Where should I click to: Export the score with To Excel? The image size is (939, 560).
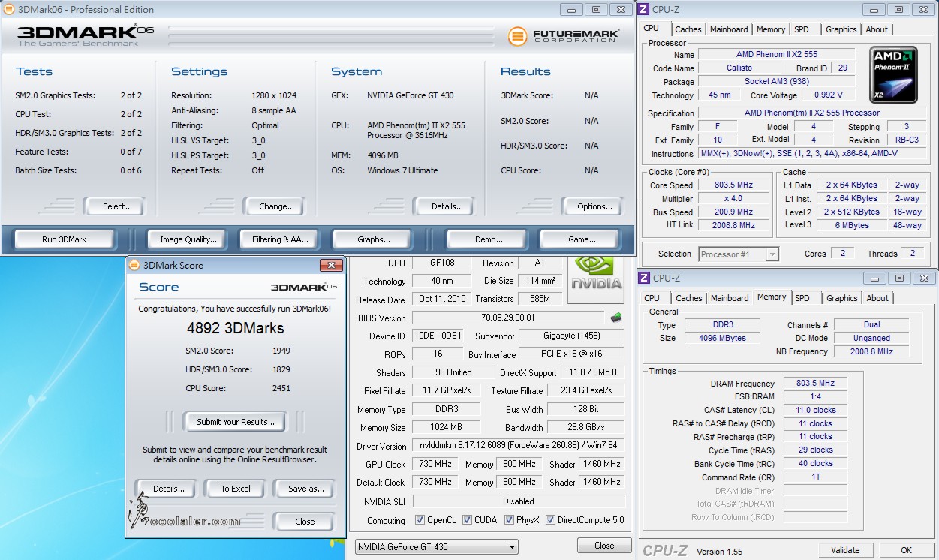tap(235, 489)
